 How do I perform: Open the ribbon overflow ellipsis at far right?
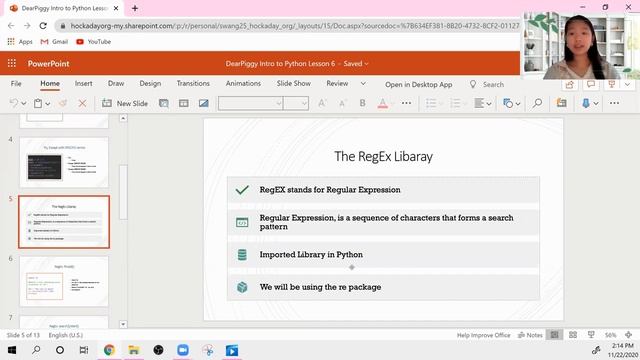[614, 103]
